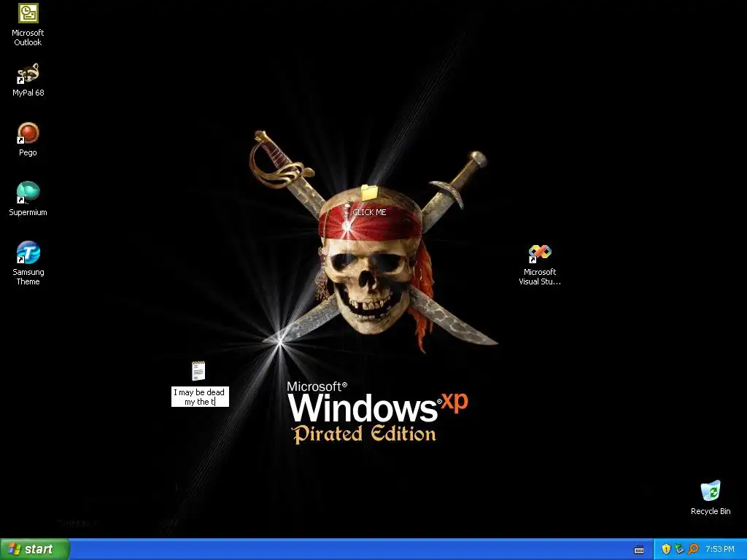
Task: Click the notepad text file icon
Action: tap(198, 371)
